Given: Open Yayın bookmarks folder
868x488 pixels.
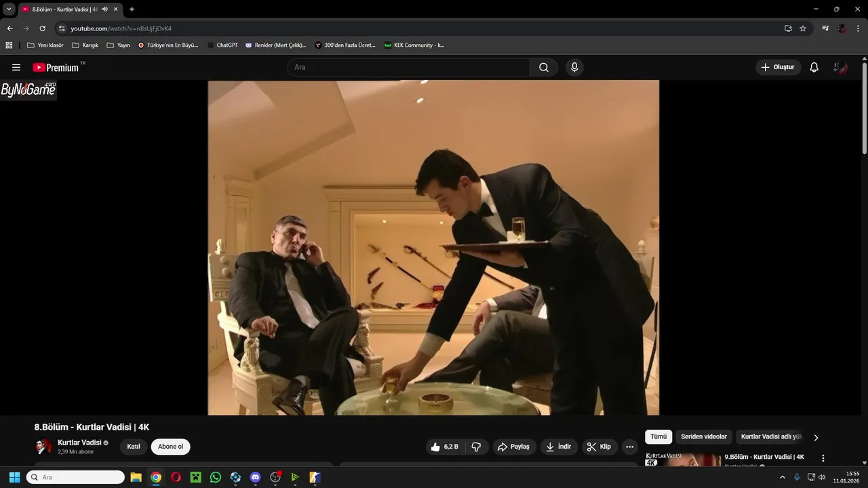Looking at the screenshot, I should (x=118, y=45).
